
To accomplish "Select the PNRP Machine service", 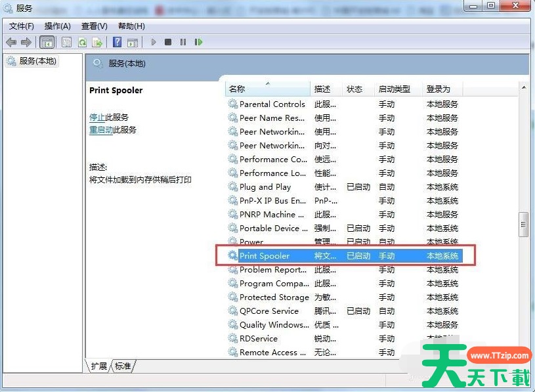I will click(272, 214).
